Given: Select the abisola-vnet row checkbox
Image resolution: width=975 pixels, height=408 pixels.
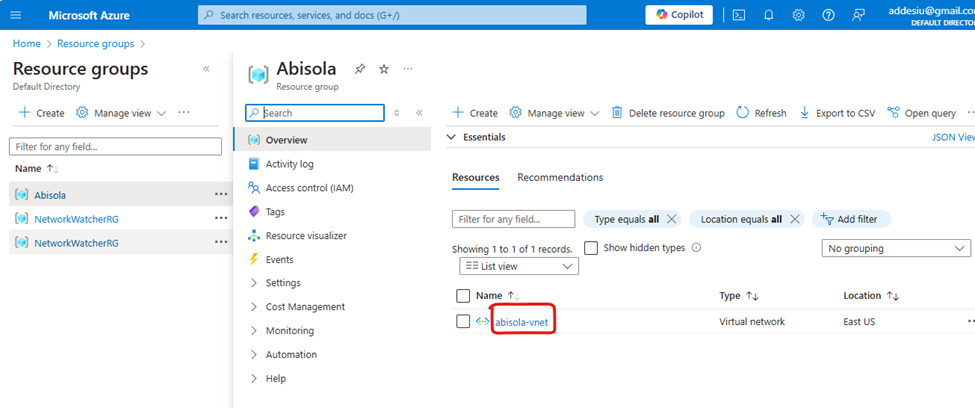Looking at the screenshot, I should (x=463, y=321).
